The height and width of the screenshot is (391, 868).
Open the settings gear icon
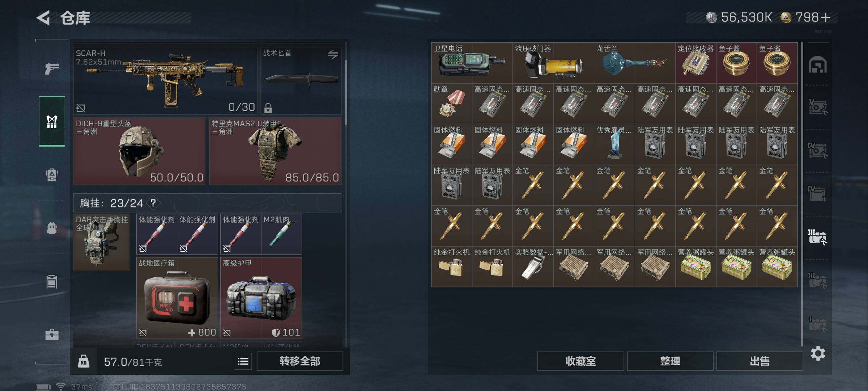click(x=818, y=353)
